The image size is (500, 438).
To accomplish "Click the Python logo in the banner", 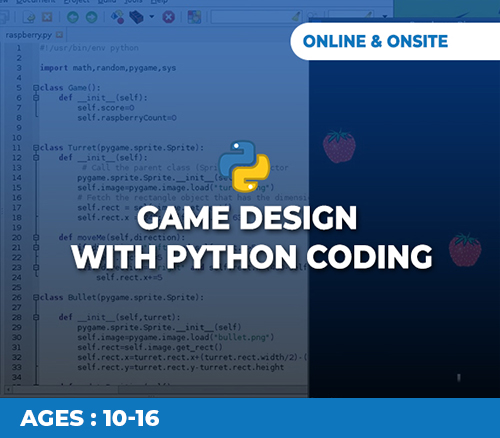I will tap(244, 166).
